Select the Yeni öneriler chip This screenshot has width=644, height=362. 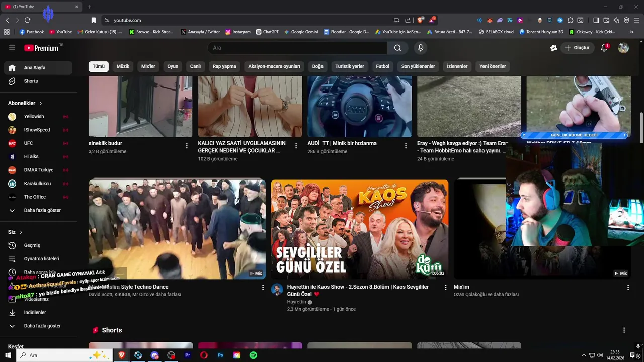point(493,66)
